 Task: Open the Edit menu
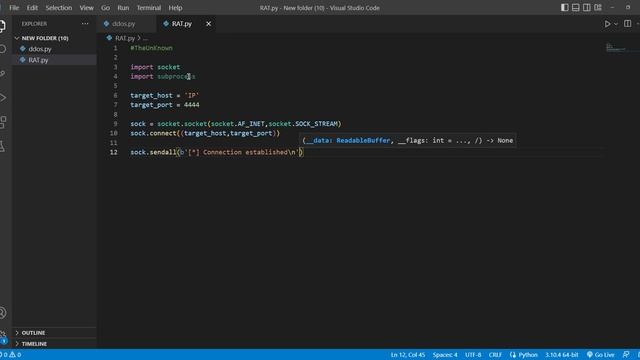[x=32, y=8]
